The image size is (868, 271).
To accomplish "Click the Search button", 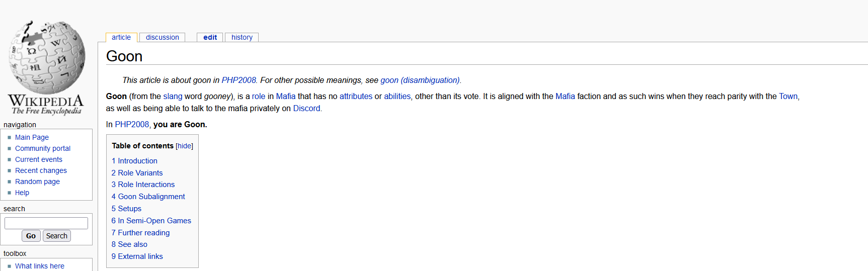I will tap(57, 236).
